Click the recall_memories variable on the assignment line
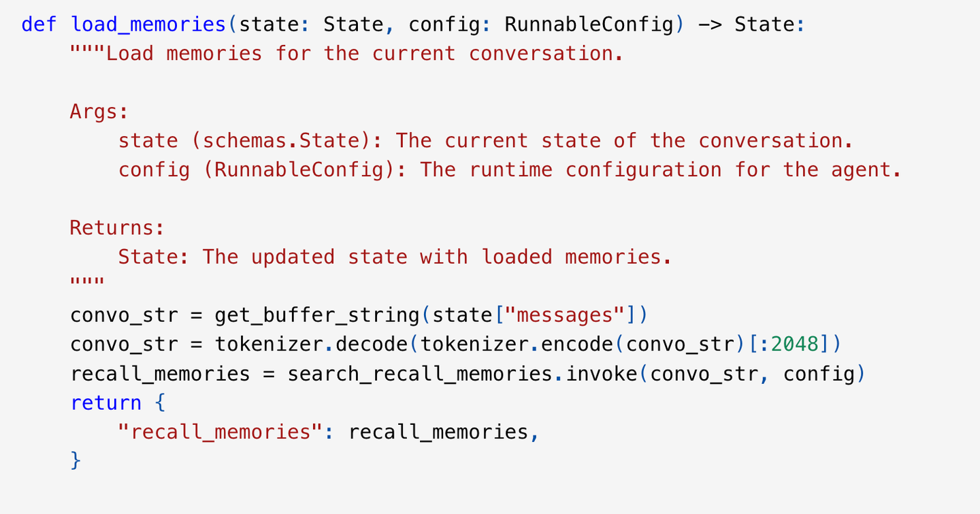 160,374
